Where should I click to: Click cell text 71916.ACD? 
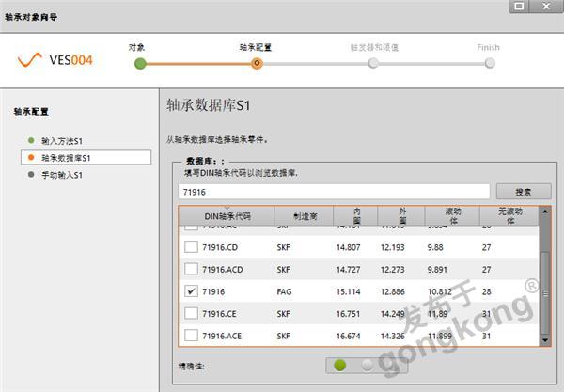222,270
